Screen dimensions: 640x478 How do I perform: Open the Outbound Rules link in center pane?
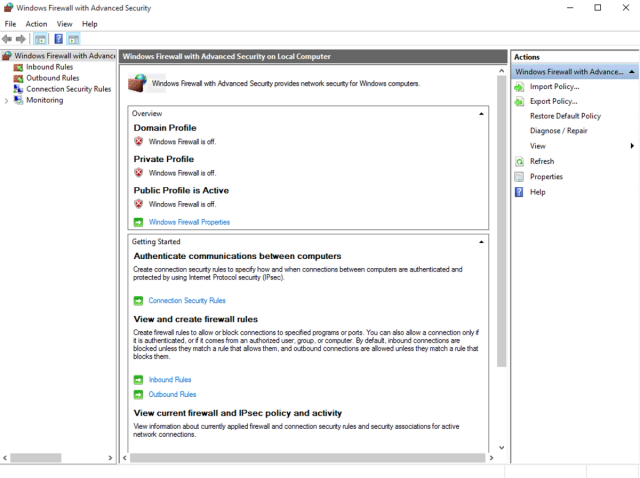(x=172, y=395)
